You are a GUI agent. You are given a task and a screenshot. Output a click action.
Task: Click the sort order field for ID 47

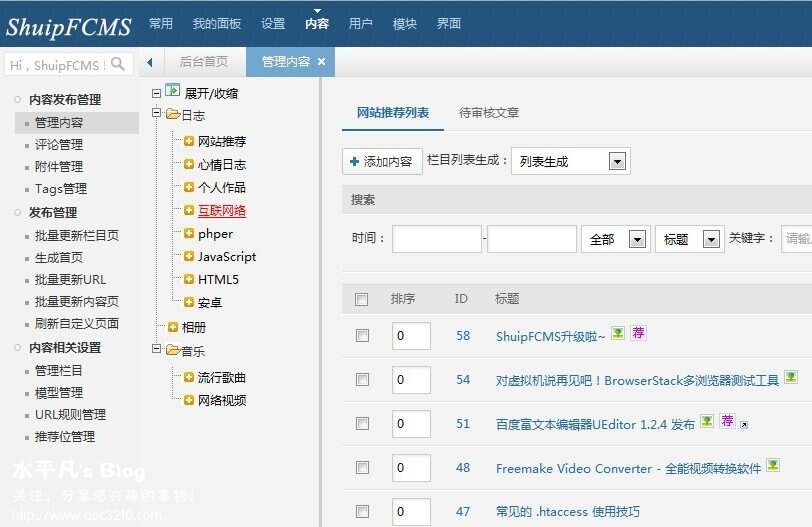411,511
